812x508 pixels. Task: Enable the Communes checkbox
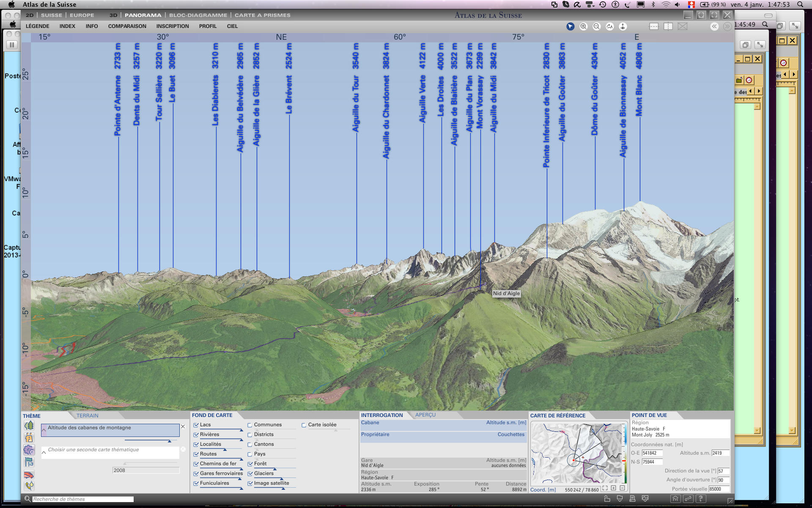tap(250, 425)
